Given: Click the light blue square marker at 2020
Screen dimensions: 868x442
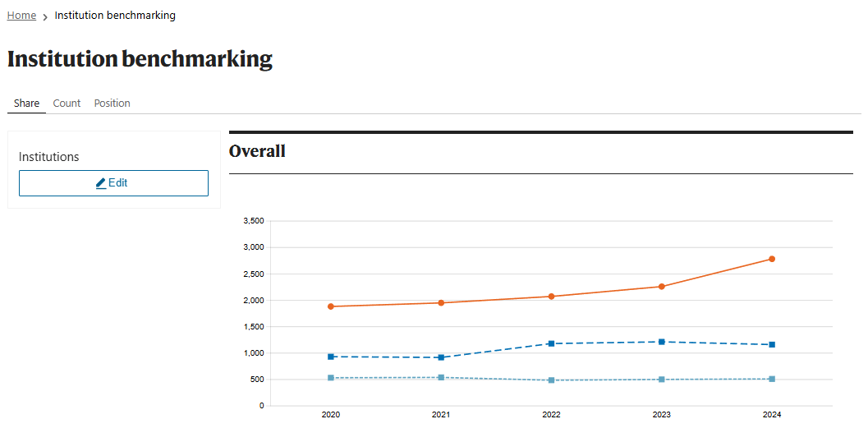Looking at the screenshot, I should (331, 378).
